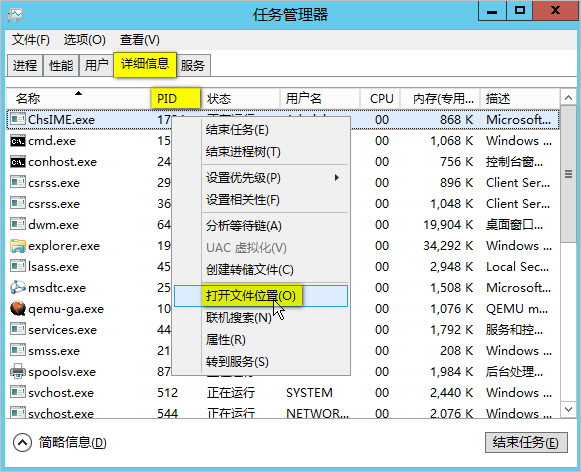The image size is (581, 472).
Task: Click the Task Manager title bar icon
Action: [x=15, y=15]
